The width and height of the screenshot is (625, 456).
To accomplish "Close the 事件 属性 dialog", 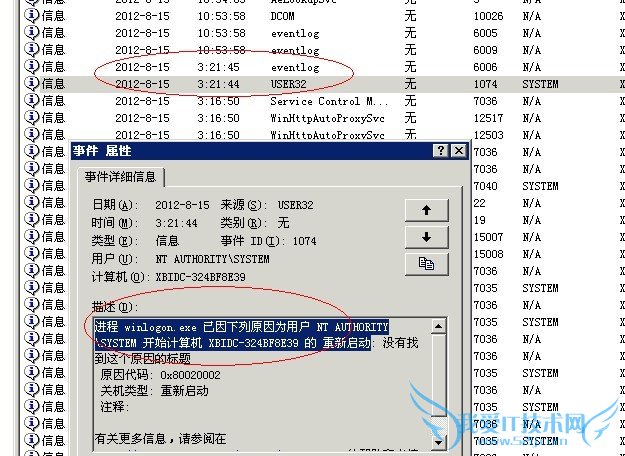I will pyautogui.click(x=459, y=151).
